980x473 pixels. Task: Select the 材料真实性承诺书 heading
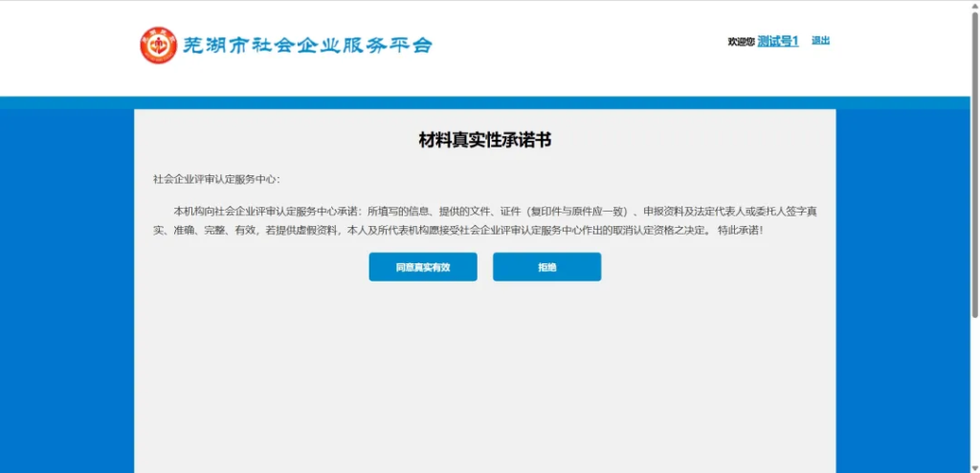coord(484,140)
